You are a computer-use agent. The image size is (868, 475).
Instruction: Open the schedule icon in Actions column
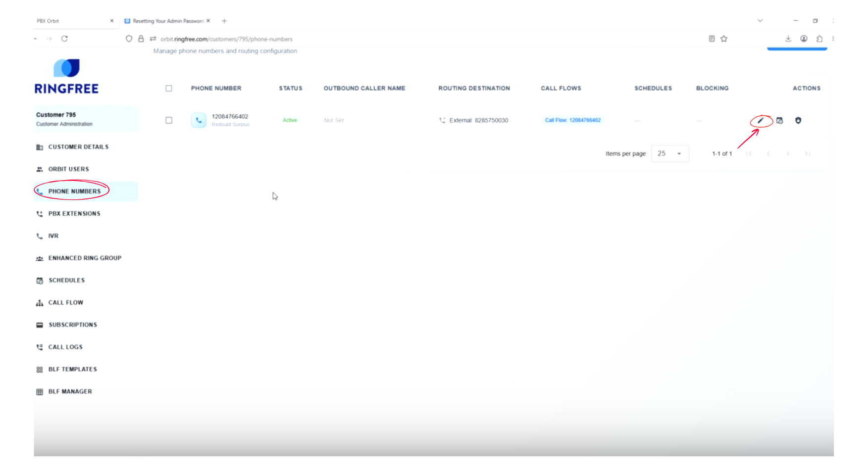[779, 120]
